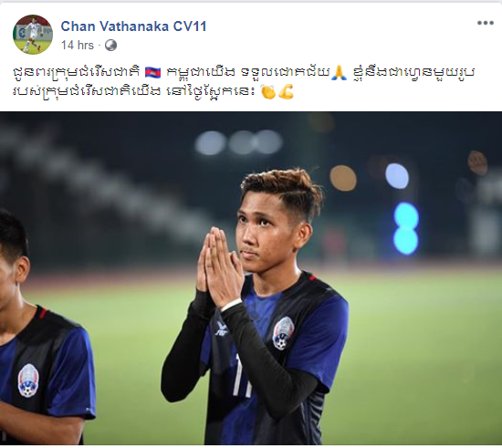Click the globe public privacy icon
Viewport: 502px width, 448px height.
pos(110,45)
